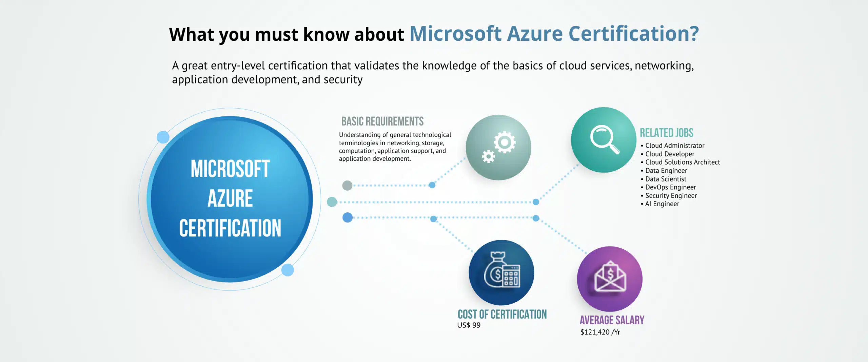Click the money bag calculator icon
868x362 pixels.
pos(501,272)
